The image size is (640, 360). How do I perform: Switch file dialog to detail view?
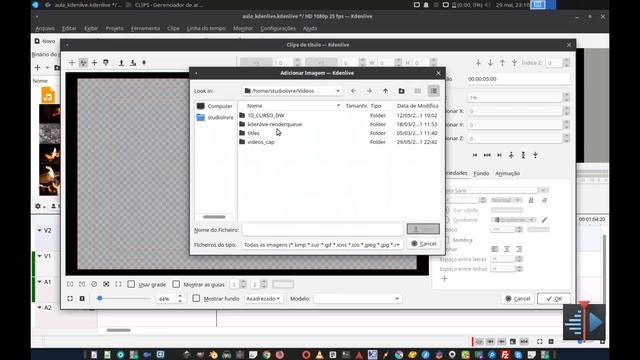[x=433, y=91]
